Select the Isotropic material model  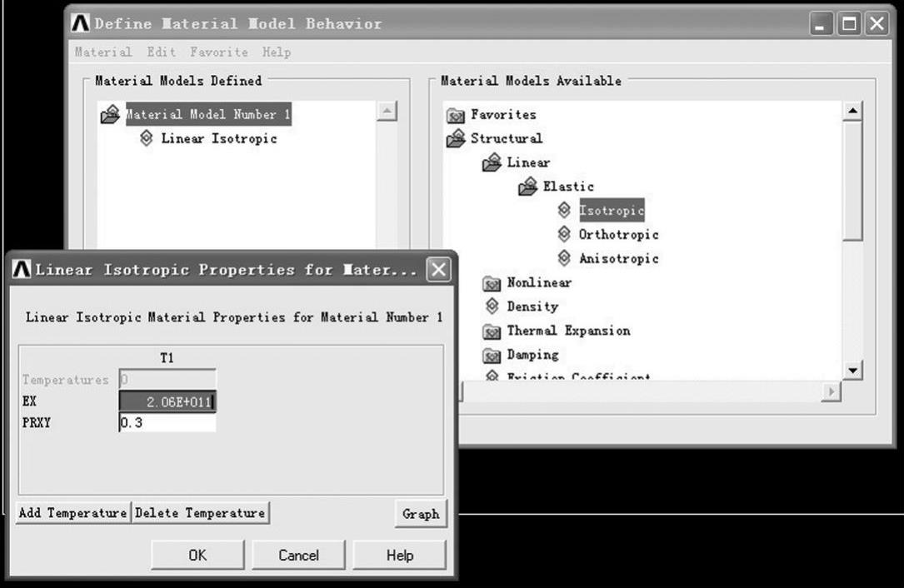click(612, 211)
